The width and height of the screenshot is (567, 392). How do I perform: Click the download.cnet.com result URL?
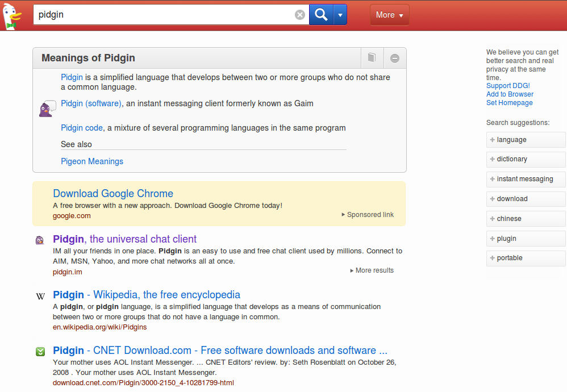click(x=143, y=383)
